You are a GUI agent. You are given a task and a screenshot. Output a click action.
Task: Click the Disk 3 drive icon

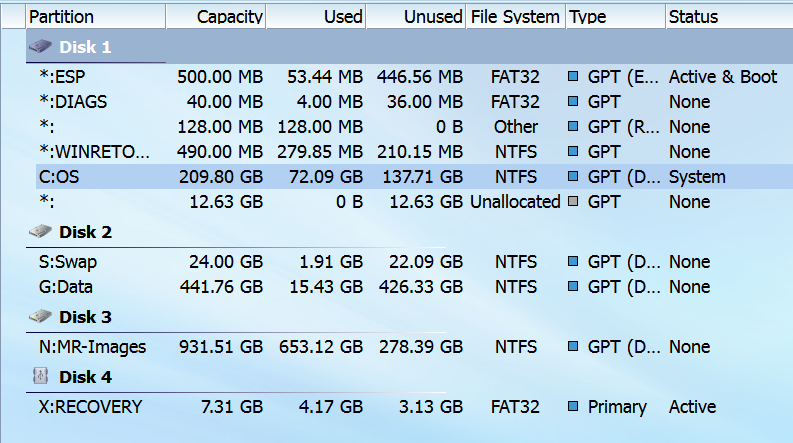(x=41, y=317)
